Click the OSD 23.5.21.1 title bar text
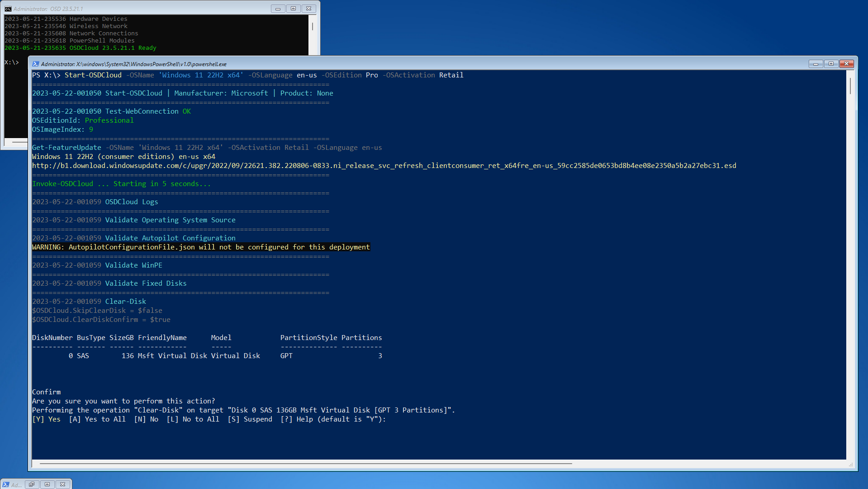This screenshot has width=868, height=489. 48,9
